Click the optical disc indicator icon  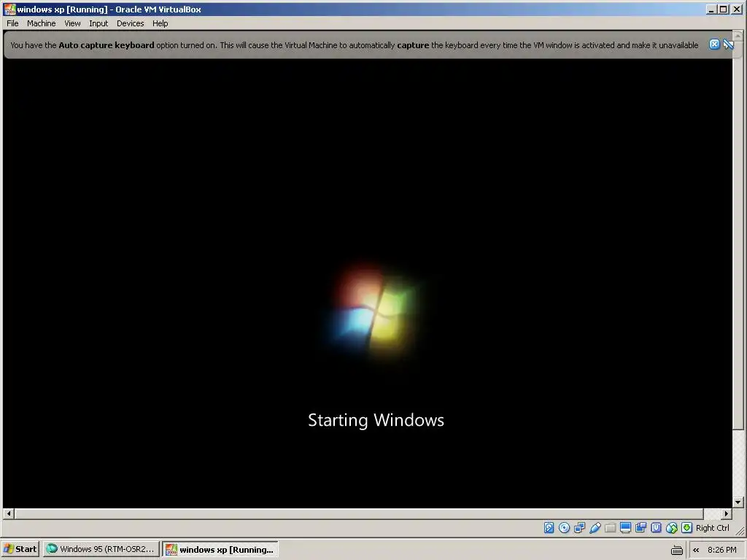(564, 528)
